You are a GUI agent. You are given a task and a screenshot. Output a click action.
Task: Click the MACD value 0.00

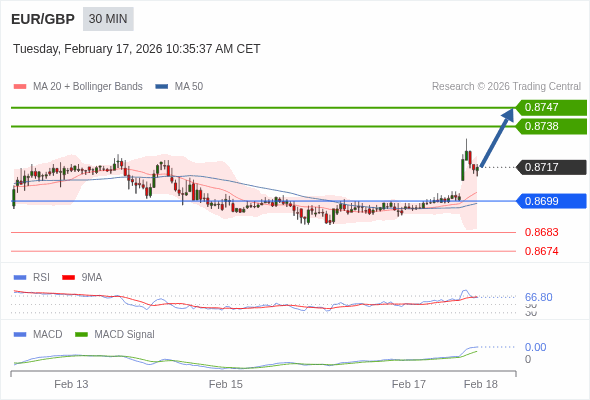(x=535, y=347)
